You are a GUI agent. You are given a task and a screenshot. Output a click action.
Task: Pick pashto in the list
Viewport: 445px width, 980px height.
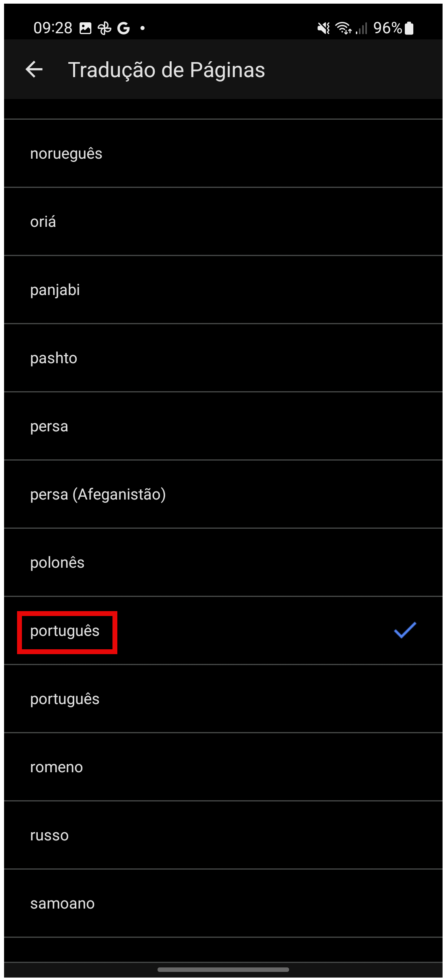54,358
